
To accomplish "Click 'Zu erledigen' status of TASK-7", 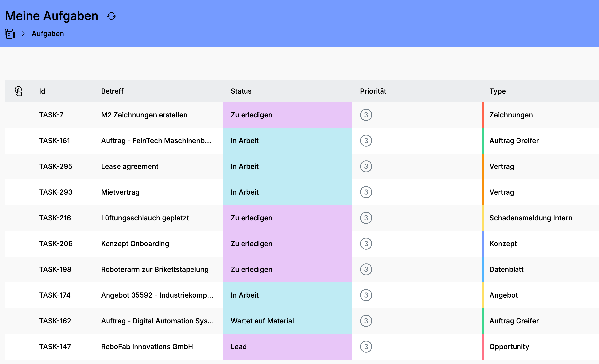I will pyautogui.click(x=287, y=115).
